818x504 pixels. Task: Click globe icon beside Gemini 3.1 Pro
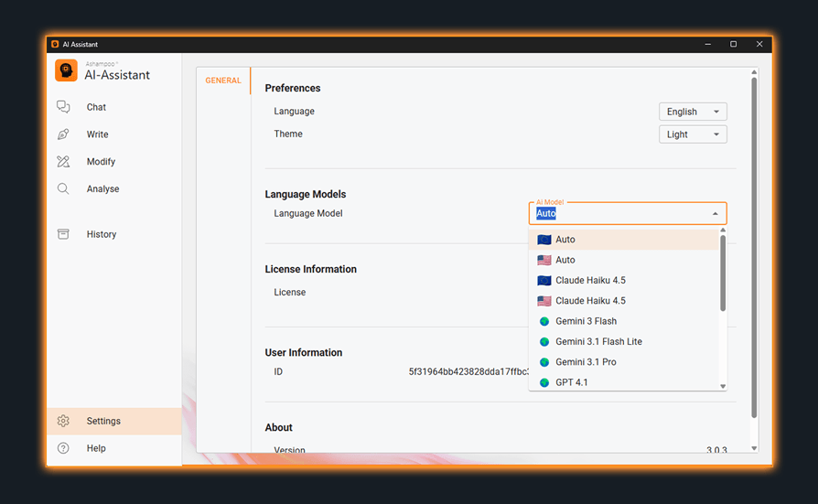544,361
